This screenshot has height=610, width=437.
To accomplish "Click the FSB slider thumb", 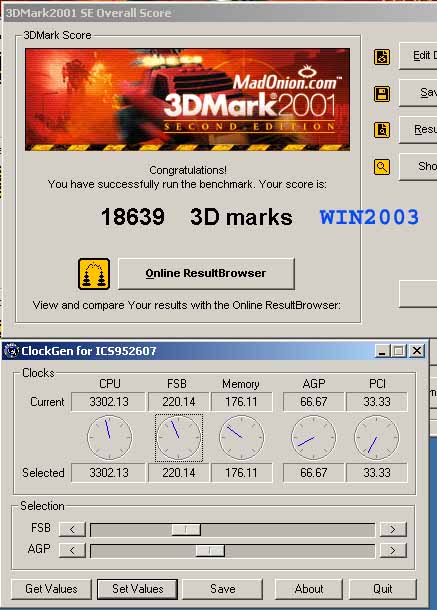I will [186, 529].
